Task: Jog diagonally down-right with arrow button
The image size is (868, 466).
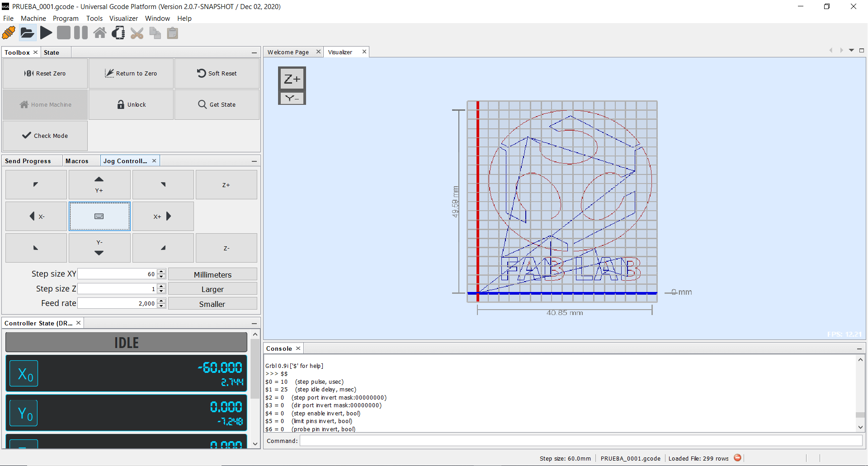Action: (x=163, y=248)
